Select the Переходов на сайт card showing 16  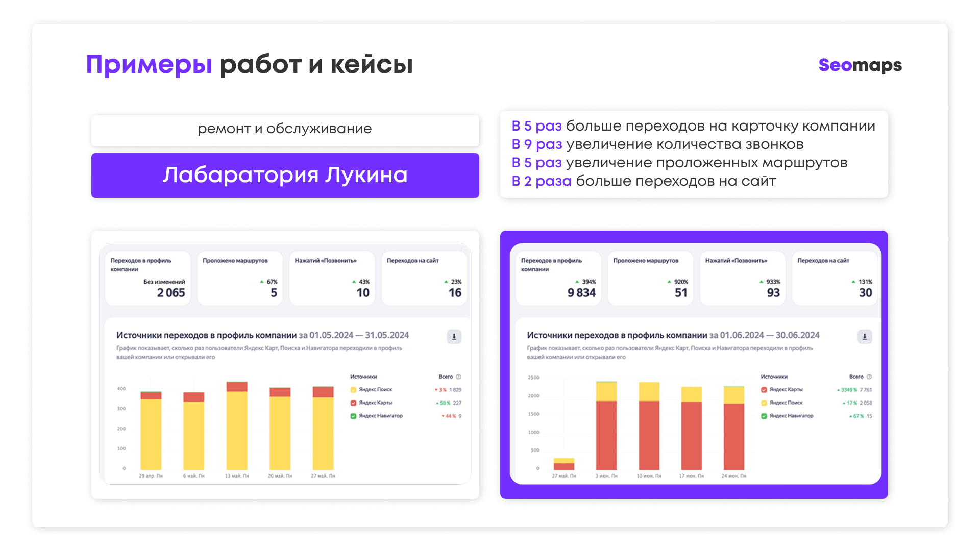click(424, 278)
